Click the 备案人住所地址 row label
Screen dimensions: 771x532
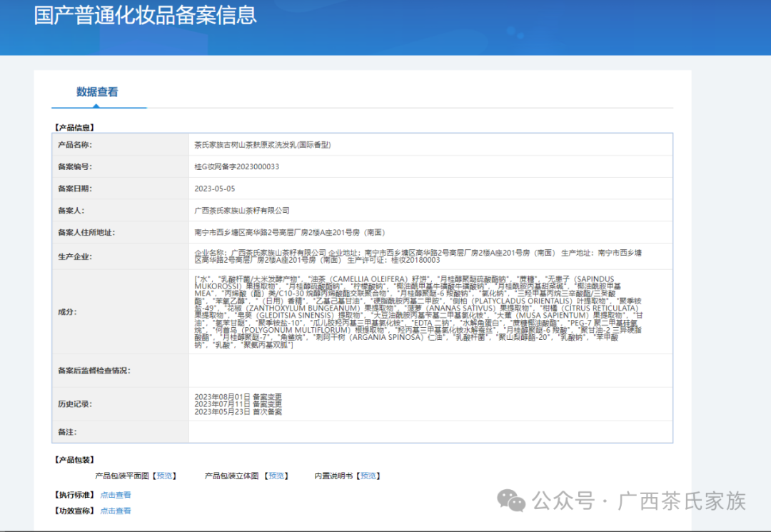pos(86,232)
